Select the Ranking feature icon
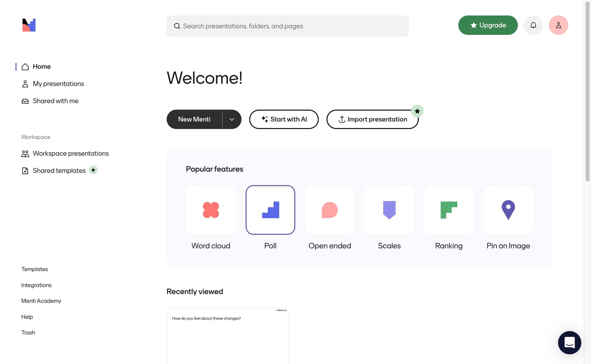The height and width of the screenshot is (364, 591). pyautogui.click(x=449, y=210)
